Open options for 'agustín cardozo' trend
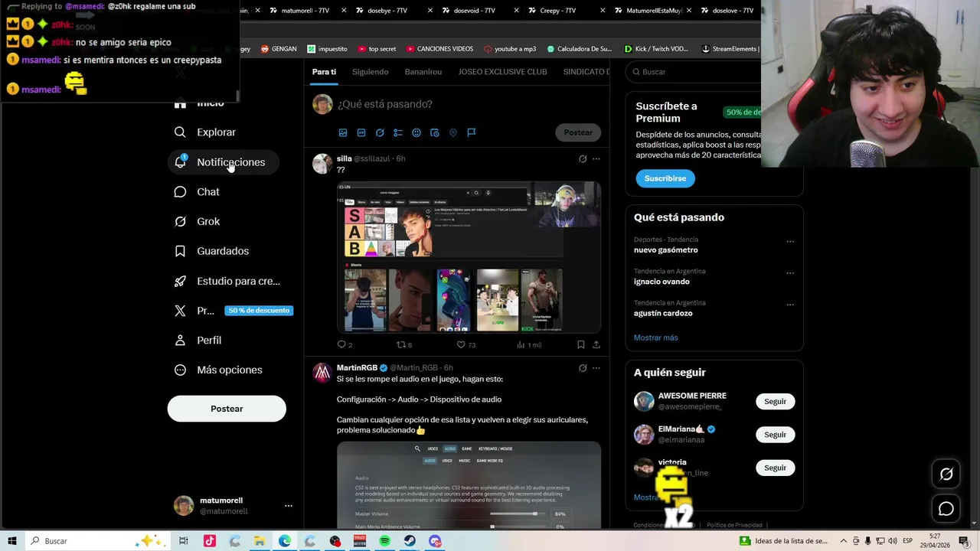 (x=790, y=305)
